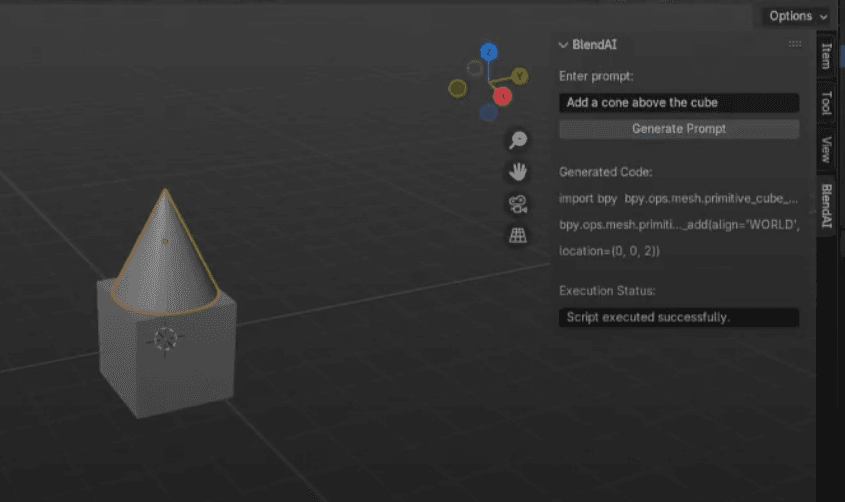Select the BlendAI sidebar tab

pos(827,207)
